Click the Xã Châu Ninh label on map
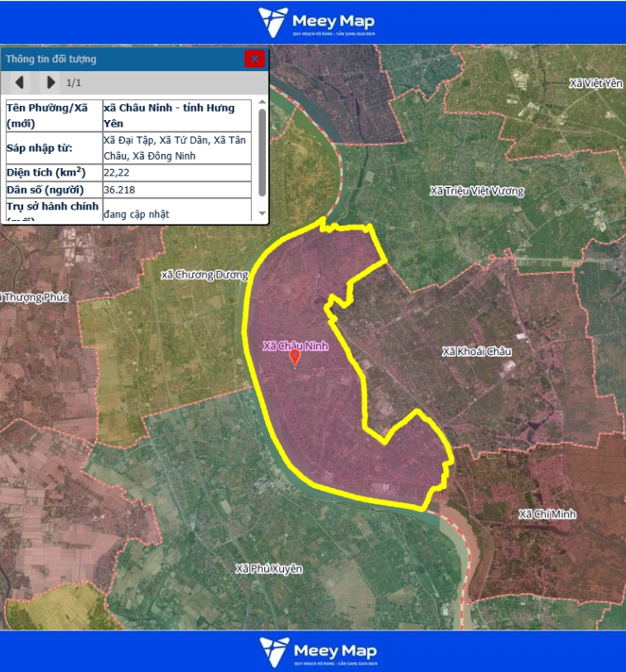This screenshot has height=672, width=626. pyautogui.click(x=296, y=345)
